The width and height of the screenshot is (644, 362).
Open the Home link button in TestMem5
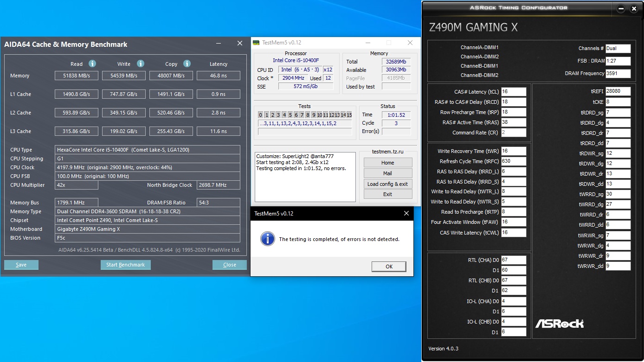pos(388,163)
